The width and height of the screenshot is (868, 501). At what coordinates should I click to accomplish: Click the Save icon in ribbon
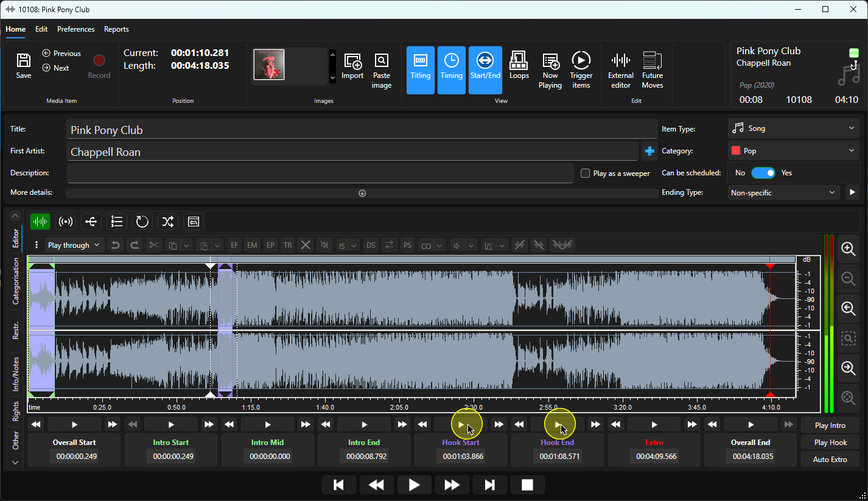(23, 66)
